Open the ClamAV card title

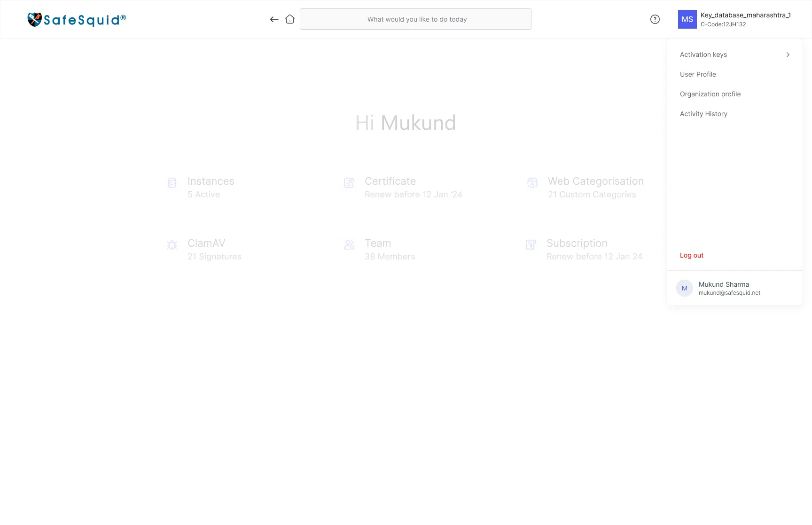[206, 243]
